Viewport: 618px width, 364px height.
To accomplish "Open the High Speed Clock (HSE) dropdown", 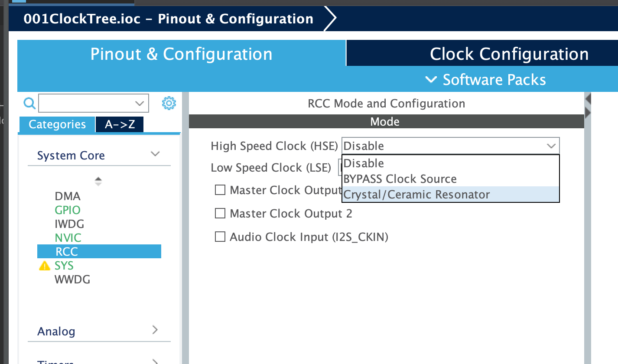I will tap(450, 146).
